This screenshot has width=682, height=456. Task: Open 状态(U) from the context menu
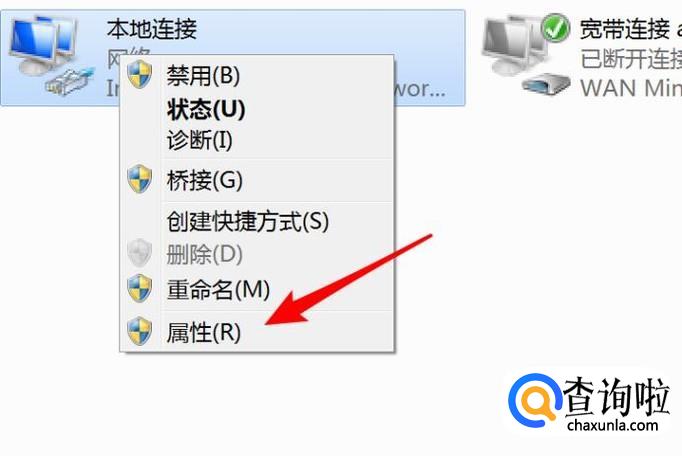[257, 109]
